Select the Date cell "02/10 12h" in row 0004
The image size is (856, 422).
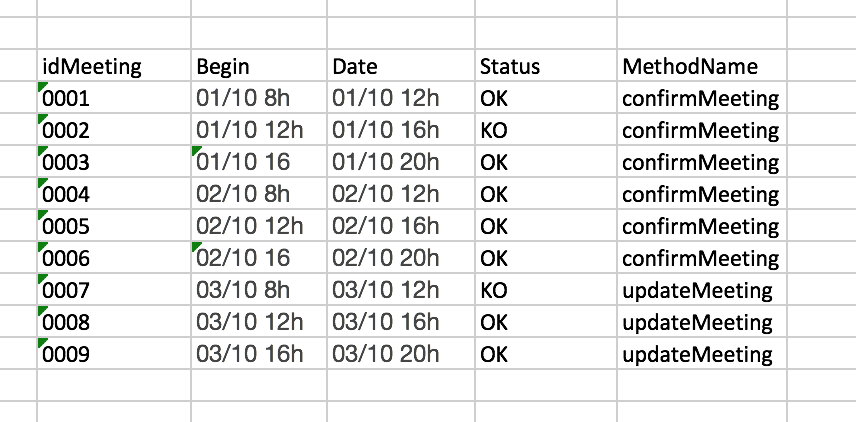386,194
